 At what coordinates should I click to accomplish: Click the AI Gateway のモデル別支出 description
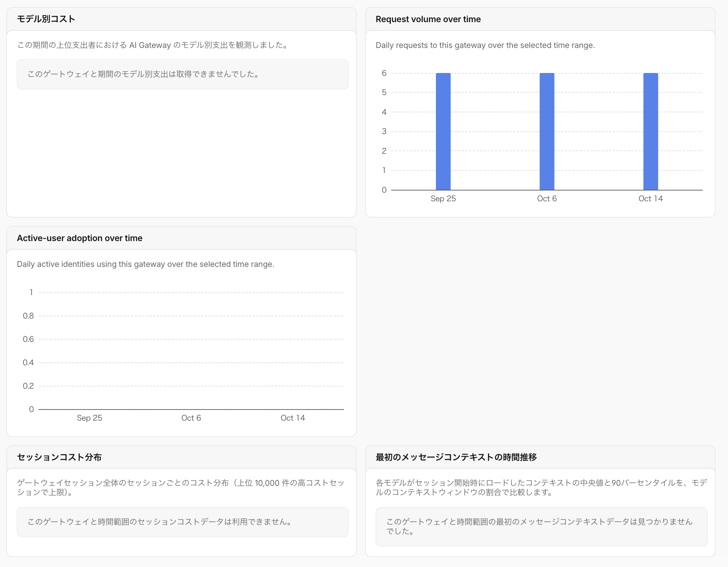[154, 46]
